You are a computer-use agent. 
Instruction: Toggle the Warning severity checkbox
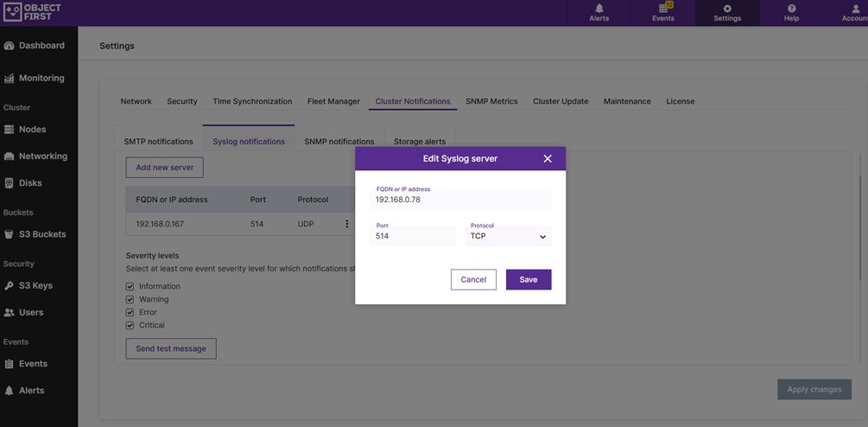[x=130, y=299]
